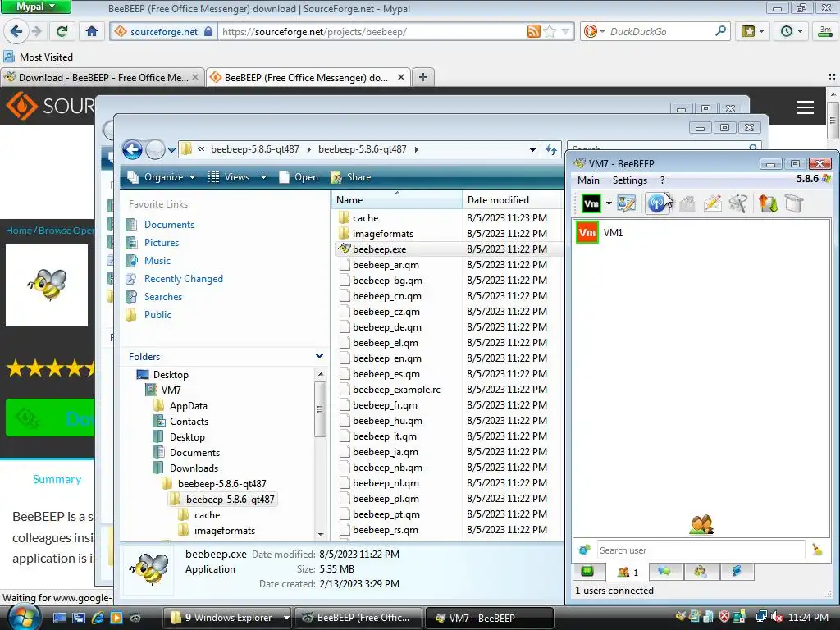The width and height of the screenshot is (840, 630).
Task: Click browser back button in Mypal
Action: (x=16, y=32)
